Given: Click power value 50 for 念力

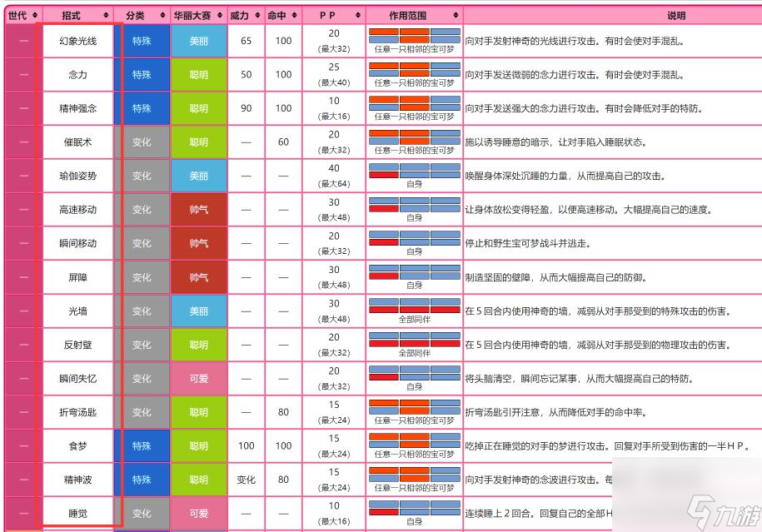Looking at the screenshot, I should click(247, 75).
